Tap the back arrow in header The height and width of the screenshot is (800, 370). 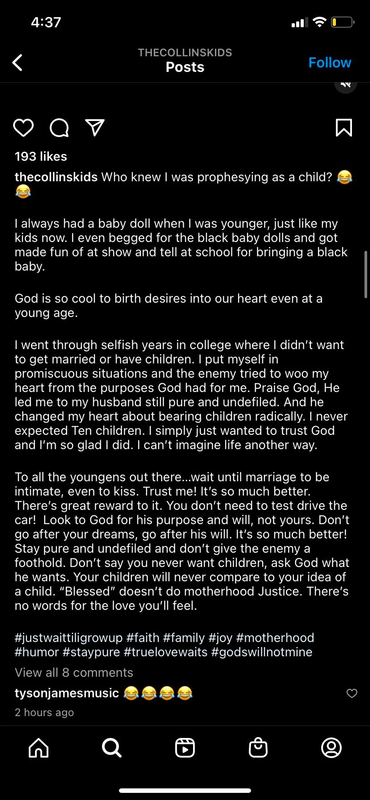17,63
